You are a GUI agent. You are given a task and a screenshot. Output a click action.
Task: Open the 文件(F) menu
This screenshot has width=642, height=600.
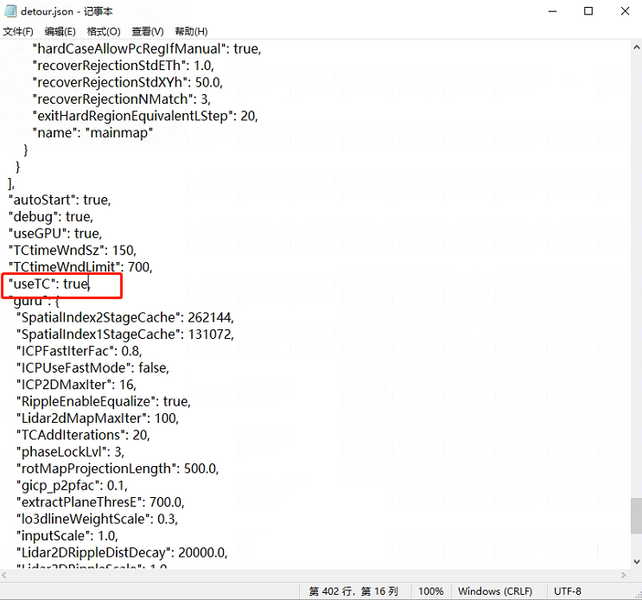[18, 31]
